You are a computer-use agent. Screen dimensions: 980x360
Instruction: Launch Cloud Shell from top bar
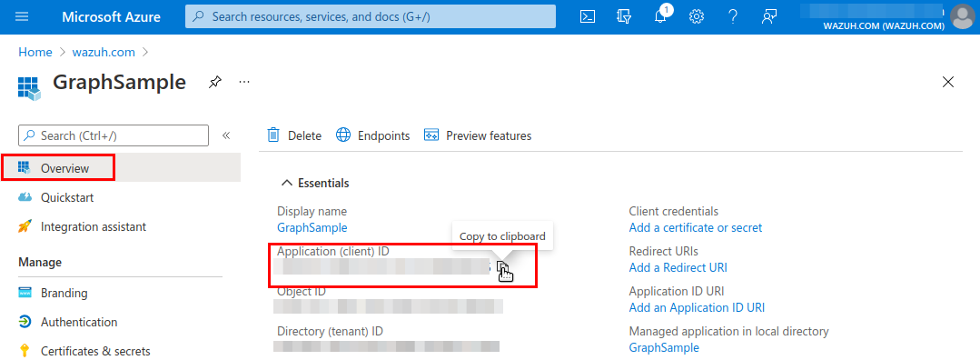588,17
